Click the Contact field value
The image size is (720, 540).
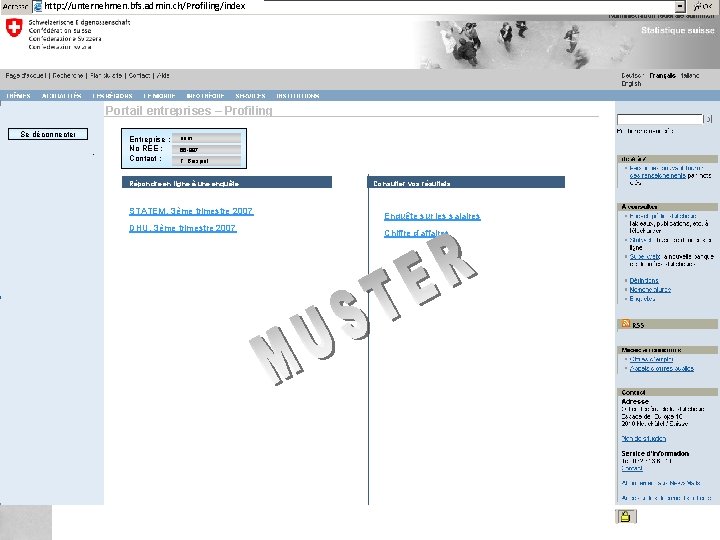click(207, 161)
